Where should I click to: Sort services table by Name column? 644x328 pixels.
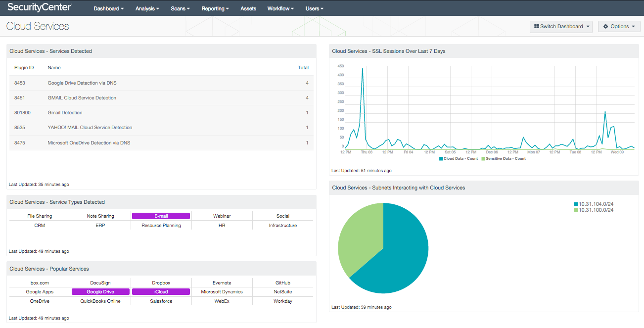click(54, 68)
